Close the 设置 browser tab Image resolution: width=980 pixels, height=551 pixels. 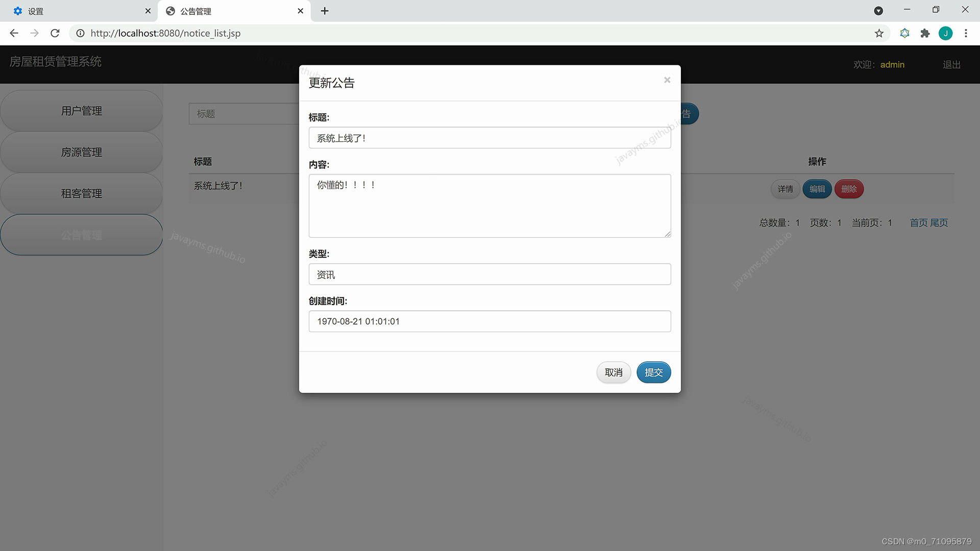[148, 11]
